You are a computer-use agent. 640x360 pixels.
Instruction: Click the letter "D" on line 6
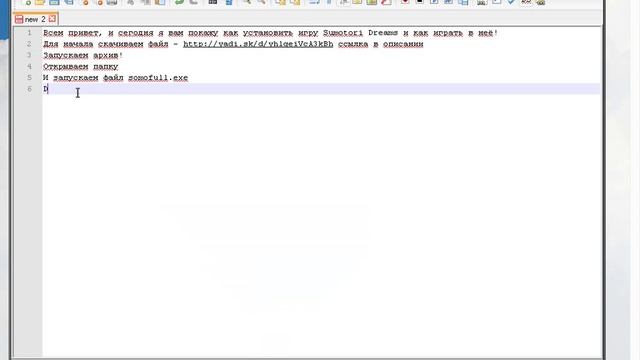pos(45,89)
